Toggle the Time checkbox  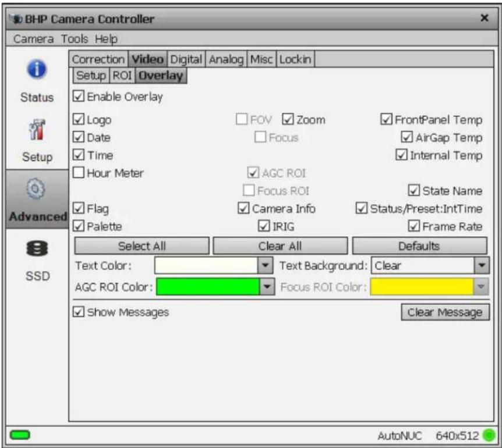(79, 155)
